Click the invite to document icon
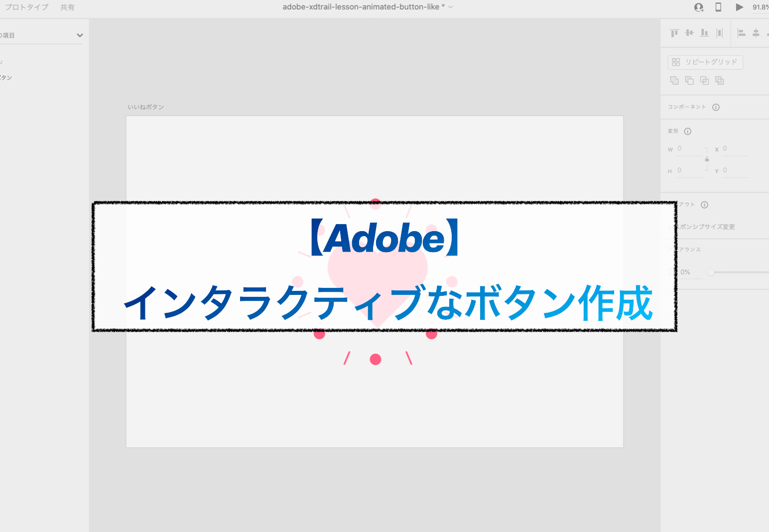Viewport: 769px width, 532px height. click(x=699, y=7)
